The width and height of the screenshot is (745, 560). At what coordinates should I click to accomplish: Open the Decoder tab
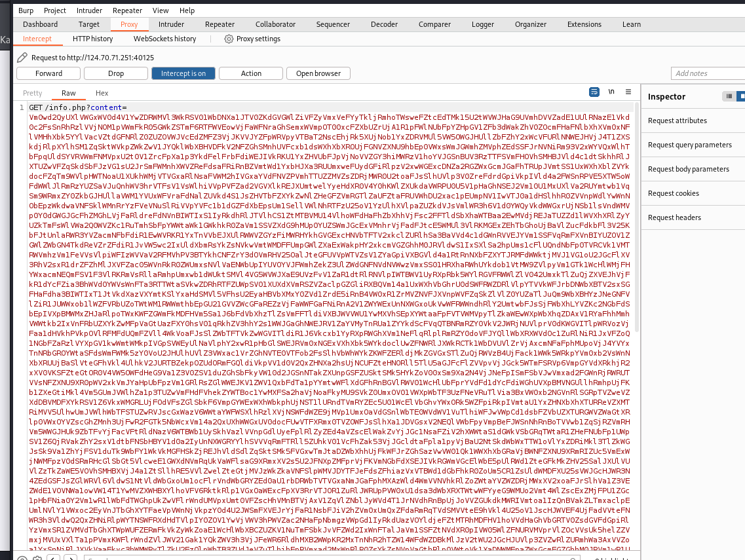coord(384,24)
